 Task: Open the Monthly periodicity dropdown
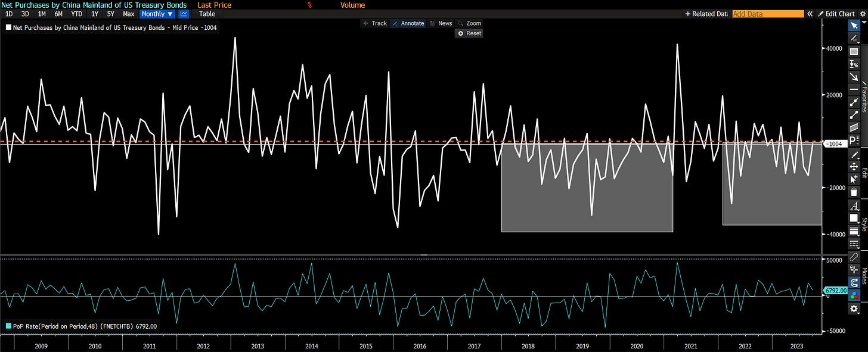pos(157,14)
